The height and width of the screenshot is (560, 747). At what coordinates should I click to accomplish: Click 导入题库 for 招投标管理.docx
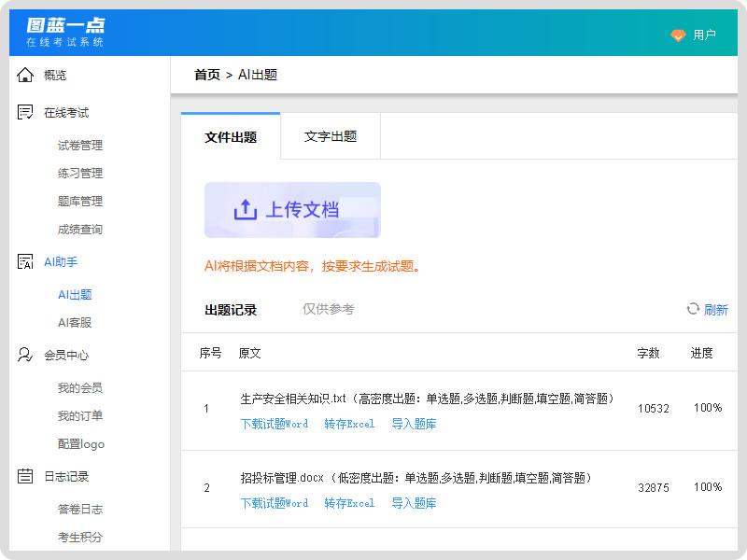coord(414,503)
